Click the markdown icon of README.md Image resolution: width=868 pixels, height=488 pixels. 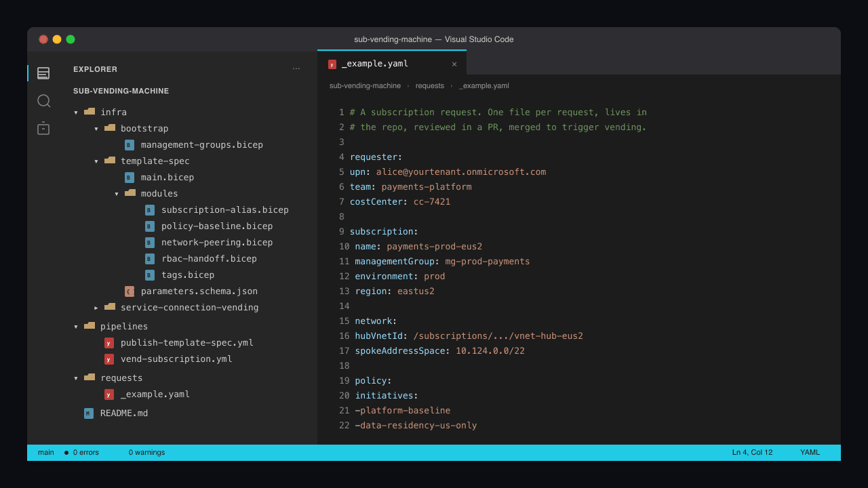[x=89, y=413]
